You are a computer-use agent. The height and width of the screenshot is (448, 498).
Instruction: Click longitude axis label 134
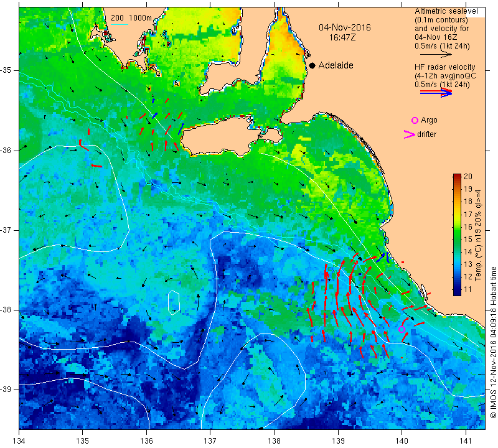coord(19,441)
